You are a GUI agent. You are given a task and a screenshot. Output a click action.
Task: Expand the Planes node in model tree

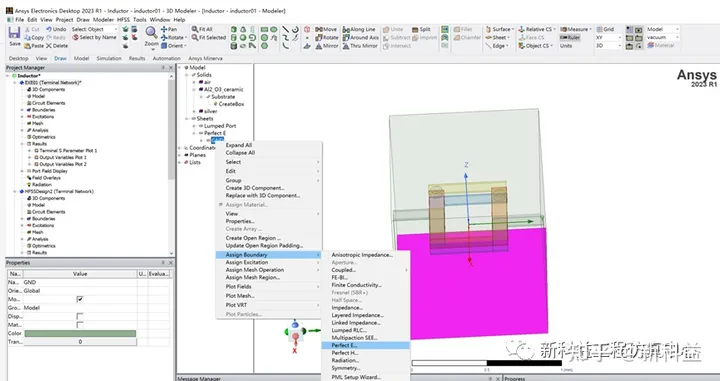(180, 155)
